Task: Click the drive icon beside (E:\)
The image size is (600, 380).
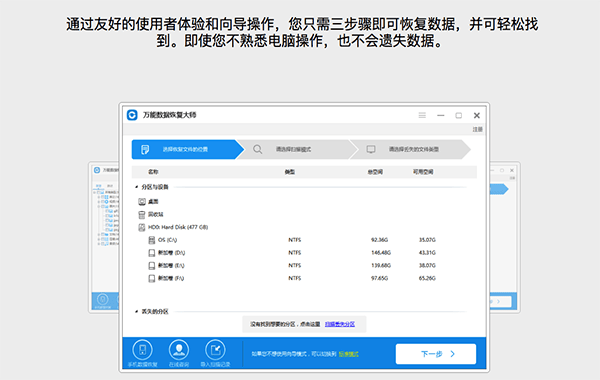Action: click(x=152, y=266)
